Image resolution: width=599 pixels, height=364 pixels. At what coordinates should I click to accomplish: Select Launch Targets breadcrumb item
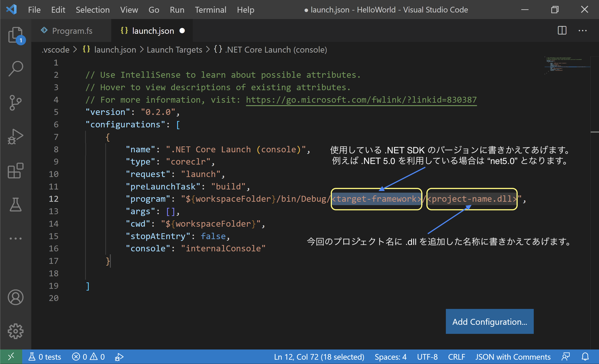pyautogui.click(x=174, y=50)
